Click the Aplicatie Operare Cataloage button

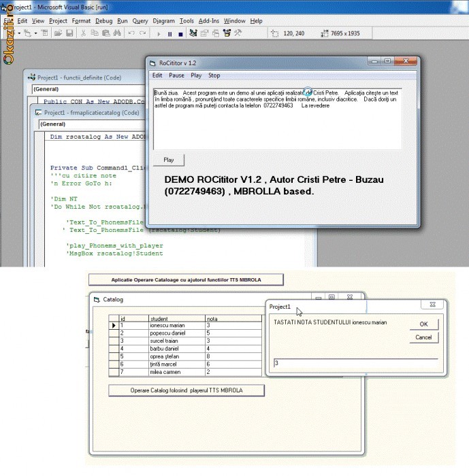[186, 279]
